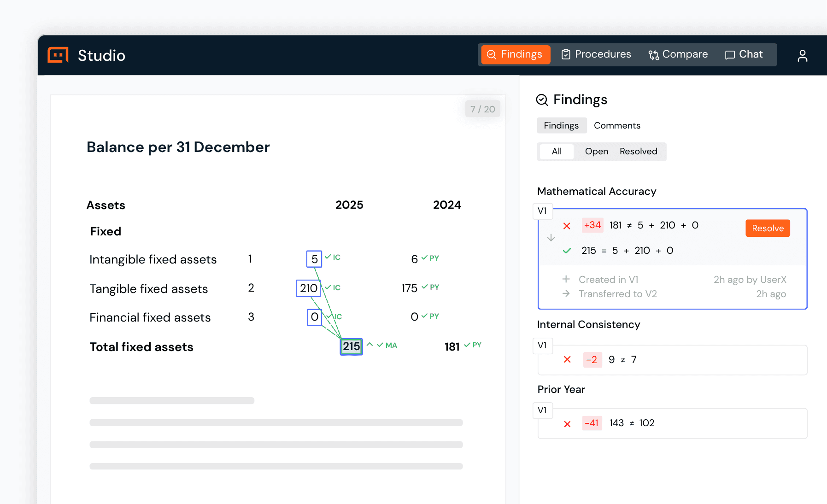The height and width of the screenshot is (504, 827).
Task: Click the plus icon beside Created in V1
Action: (x=566, y=279)
